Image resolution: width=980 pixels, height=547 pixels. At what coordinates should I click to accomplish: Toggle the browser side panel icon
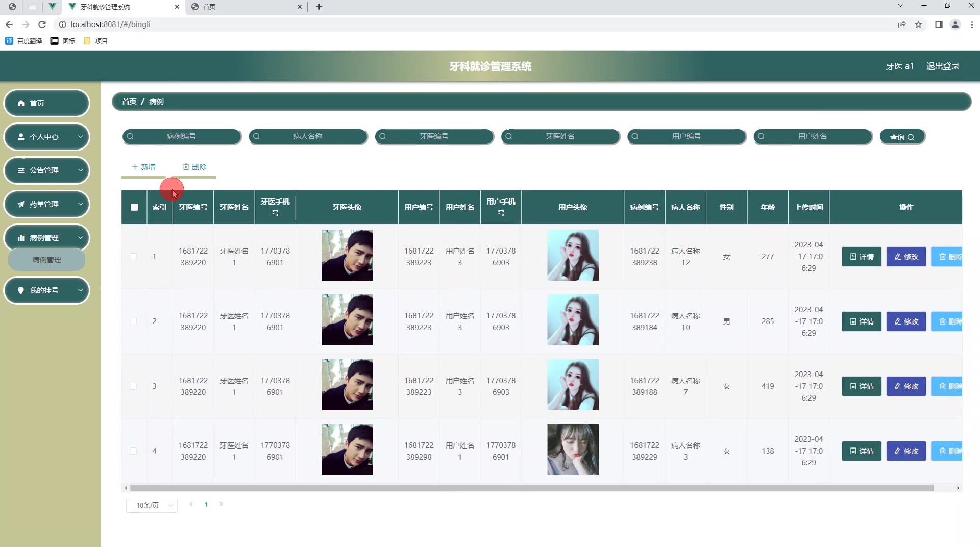pos(939,24)
